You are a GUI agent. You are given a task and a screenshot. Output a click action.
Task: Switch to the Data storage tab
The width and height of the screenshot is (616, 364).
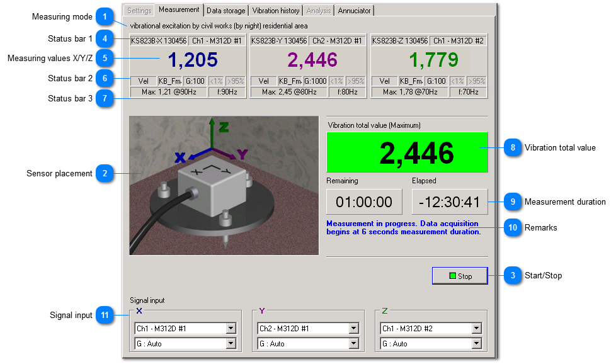tap(225, 10)
